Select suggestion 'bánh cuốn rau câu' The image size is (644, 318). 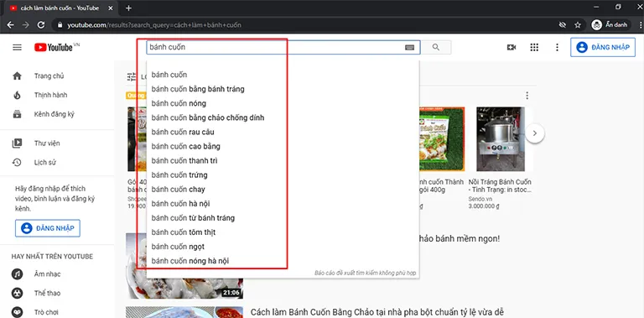pos(283,132)
